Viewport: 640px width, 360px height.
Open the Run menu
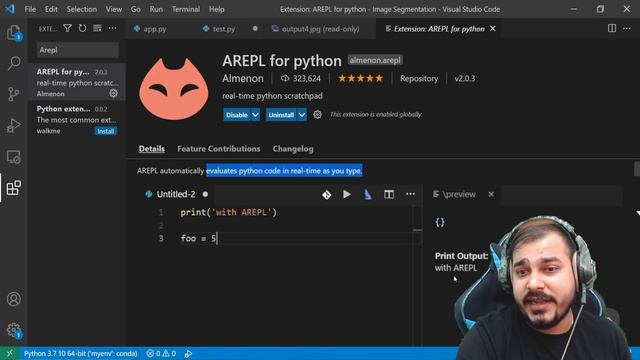pyautogui.click(x=156, y=9)
